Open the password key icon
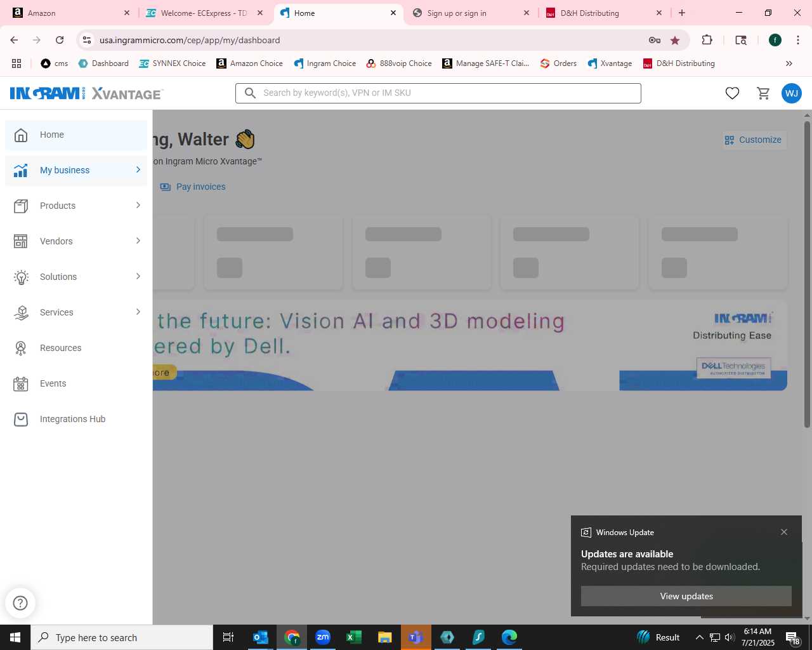The image size is (812, 650). click(x=655, y=40)
